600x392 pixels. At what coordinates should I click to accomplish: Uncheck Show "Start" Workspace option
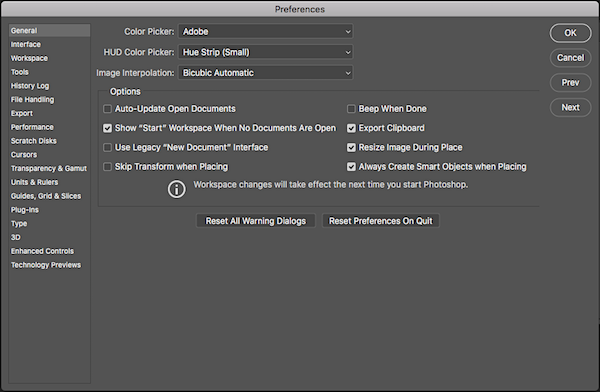coord(108,128)
